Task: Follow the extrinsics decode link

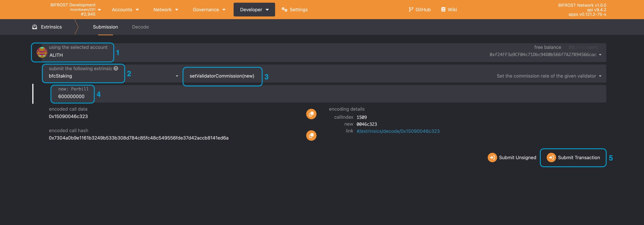Action: 398,131
